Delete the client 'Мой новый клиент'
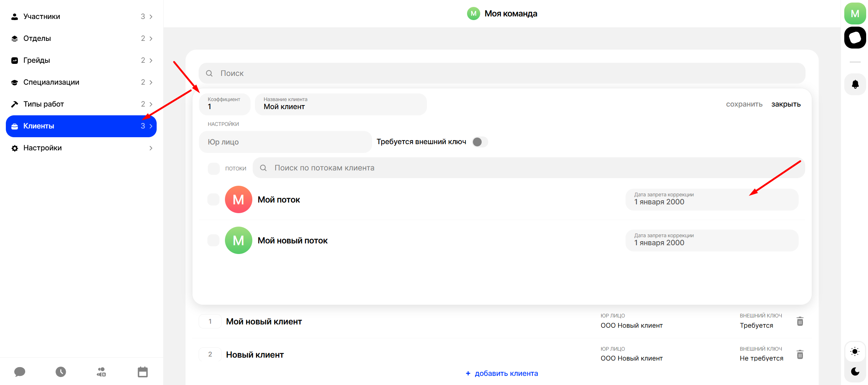Viewport: 868px width, 385px height. click(x=800, y=322)
